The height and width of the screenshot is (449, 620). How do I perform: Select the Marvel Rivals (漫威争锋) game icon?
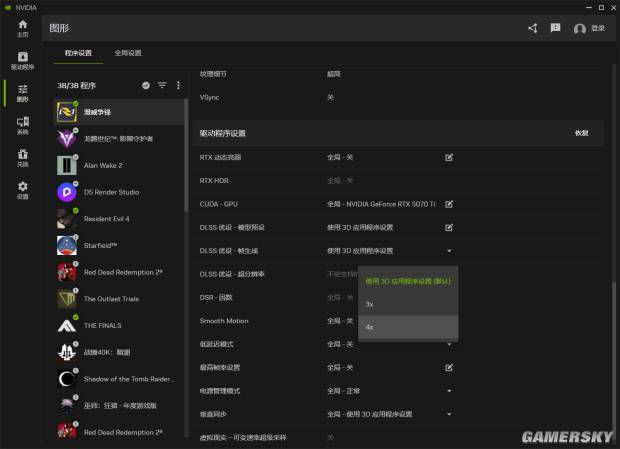pyautogui.click(x=67, y=112)
